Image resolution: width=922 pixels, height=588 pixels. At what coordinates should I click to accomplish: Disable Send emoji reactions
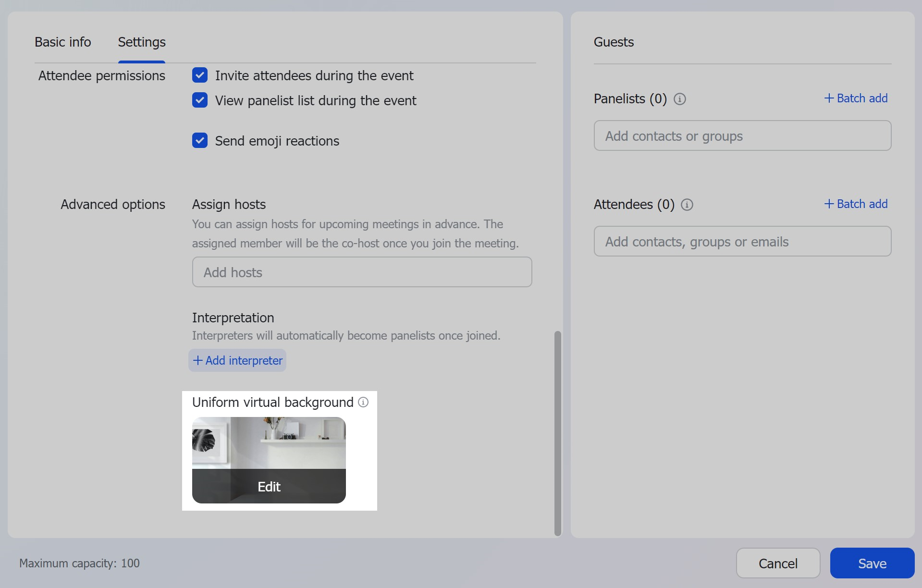199,140
